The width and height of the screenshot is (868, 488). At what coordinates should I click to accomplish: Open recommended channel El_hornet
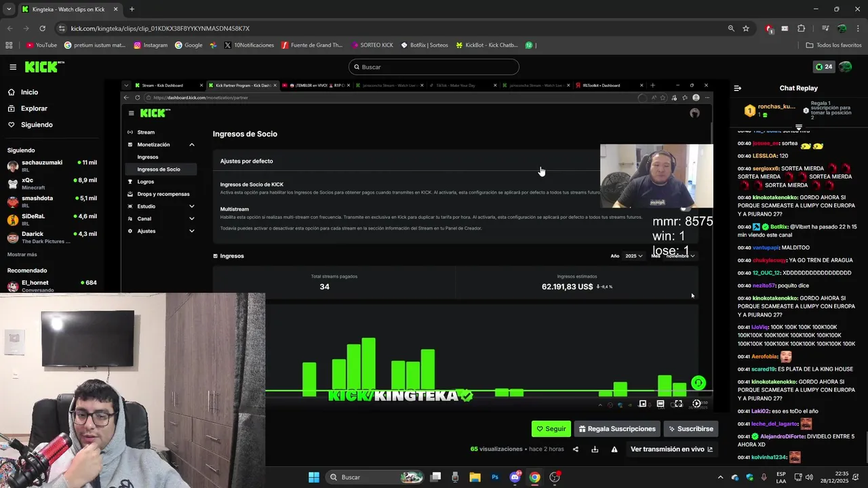point(52,286)
